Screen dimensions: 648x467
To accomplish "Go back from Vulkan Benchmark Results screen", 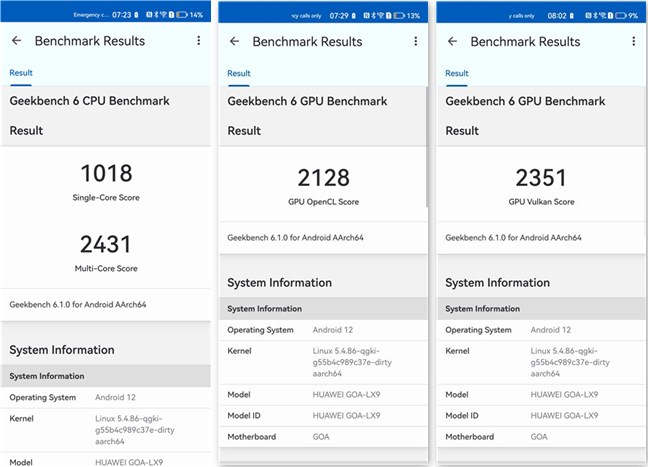I will (x=453, y=41).
